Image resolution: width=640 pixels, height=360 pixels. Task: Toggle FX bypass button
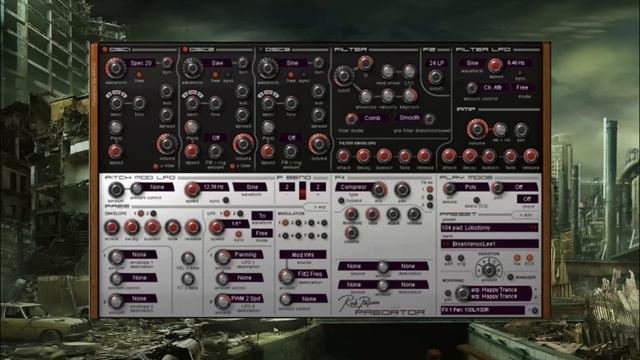341,201
